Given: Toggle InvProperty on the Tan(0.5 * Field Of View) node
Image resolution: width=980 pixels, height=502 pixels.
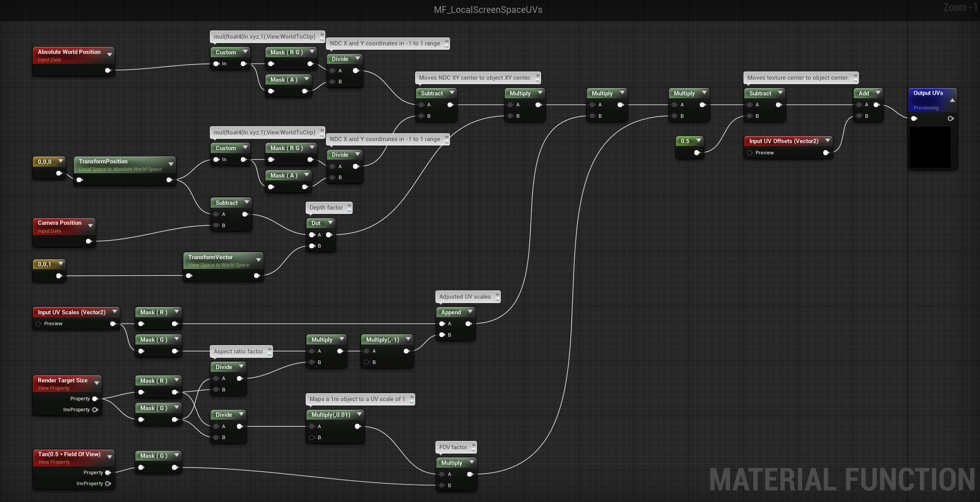Looking at the screenshot, I should click(x=108, y=483).
